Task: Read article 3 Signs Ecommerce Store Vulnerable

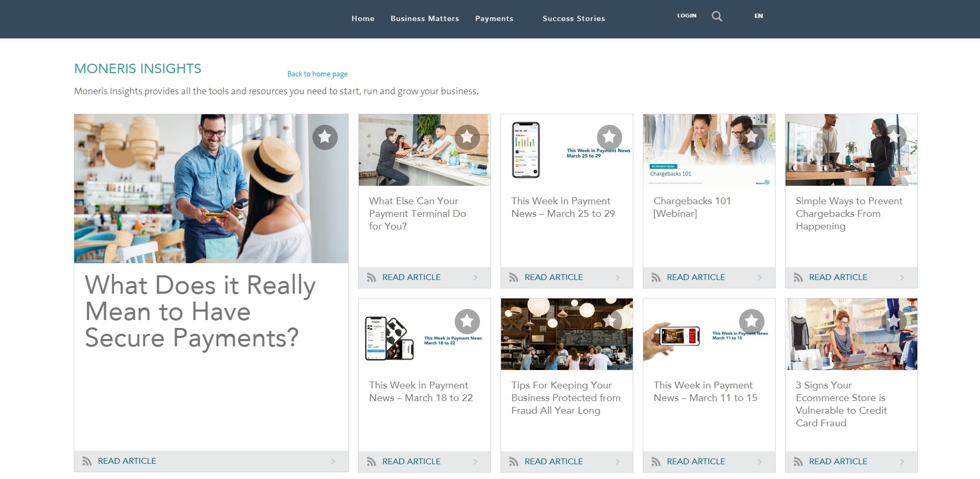Action: tap(838, 462)
